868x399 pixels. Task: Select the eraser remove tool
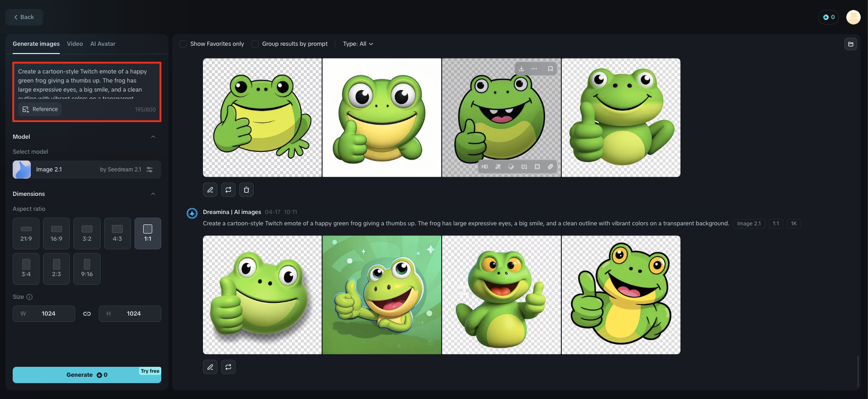point(550,167)
